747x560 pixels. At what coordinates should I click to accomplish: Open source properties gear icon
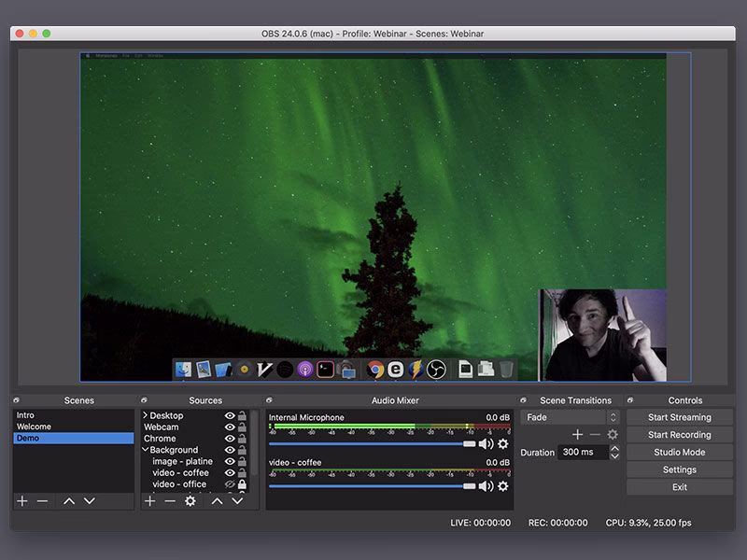click(190, 501)
